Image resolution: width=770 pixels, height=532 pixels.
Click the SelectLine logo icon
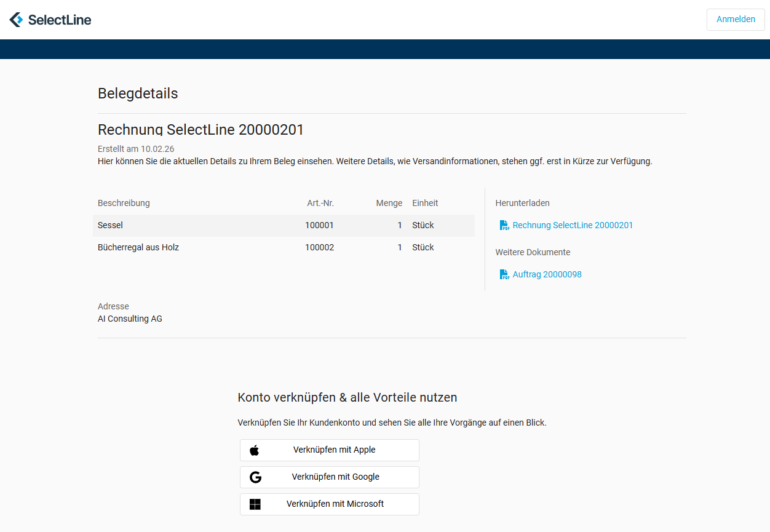click(17, 20)
